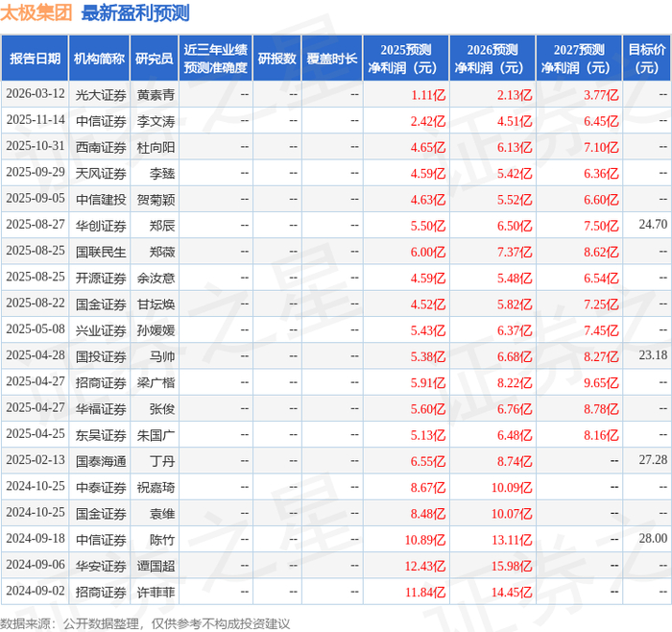The width and height of the screenshot is (672, 632).
Task: Click target price 28.00
Action: tap(653, 538)
